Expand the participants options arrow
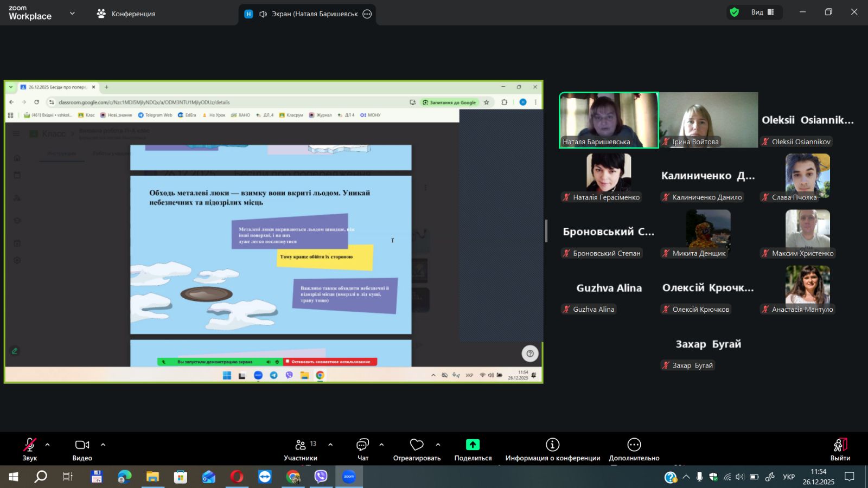The width and height of the screenshot is (868, 488). (x=330, y=445)
